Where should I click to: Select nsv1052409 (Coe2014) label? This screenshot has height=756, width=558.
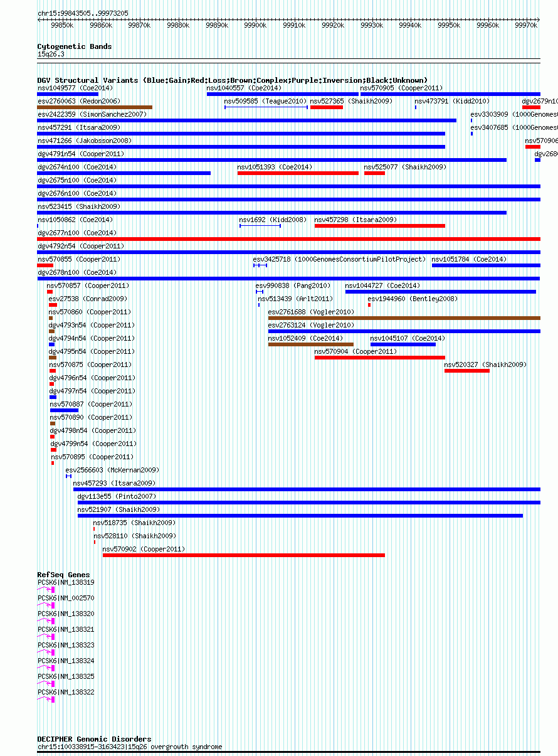[x=306, y=339]
